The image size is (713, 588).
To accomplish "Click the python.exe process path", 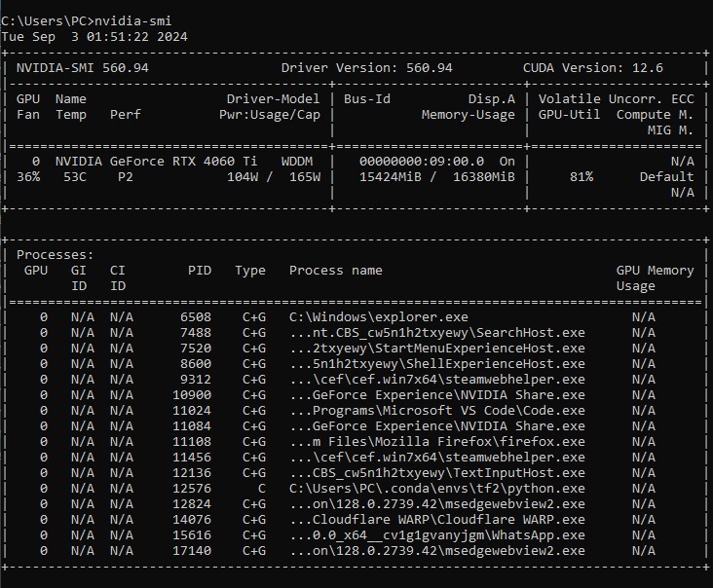I will point(436,489).
